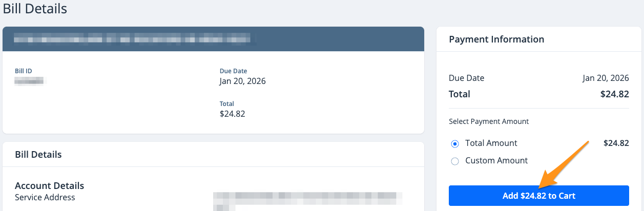Viewport: 644px width, 211px height.
Task: Click the Payment Information panel heading
Action: tap(496, 39)
